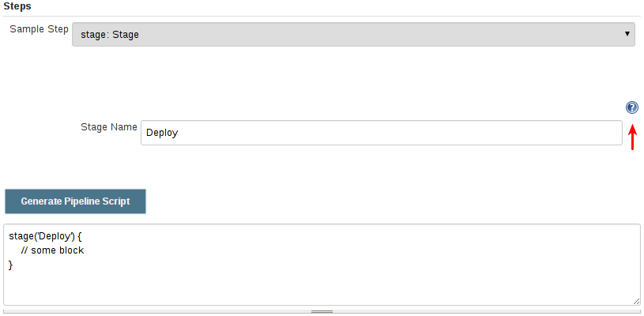Click the '// some block' comment line
The width and height of the screenshot is (644, 316).
[52, 250]
